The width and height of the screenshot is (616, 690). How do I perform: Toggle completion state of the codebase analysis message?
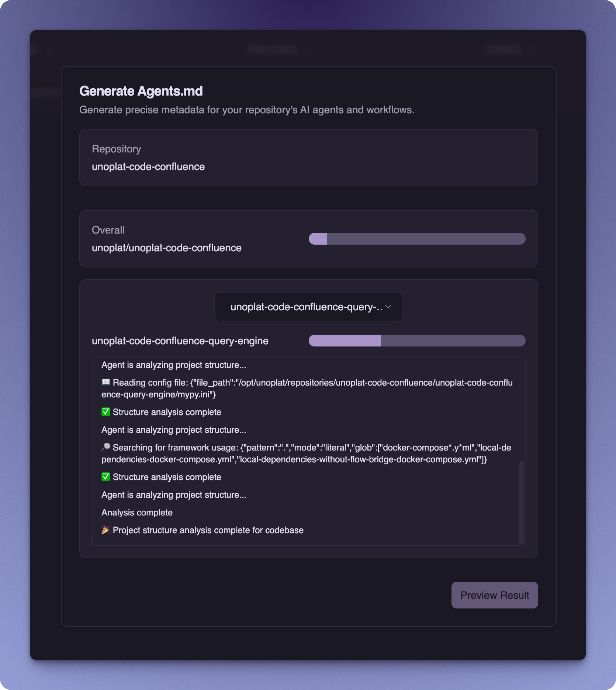106,530
